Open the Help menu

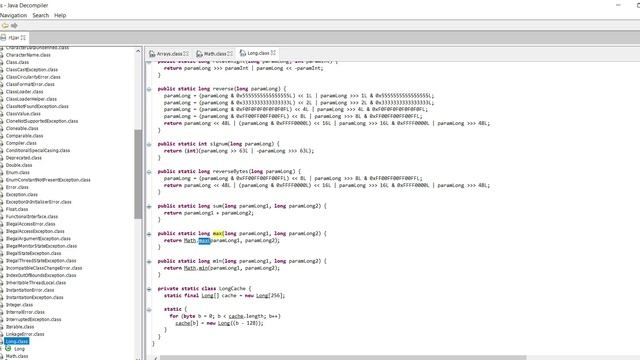click(60, 15)
